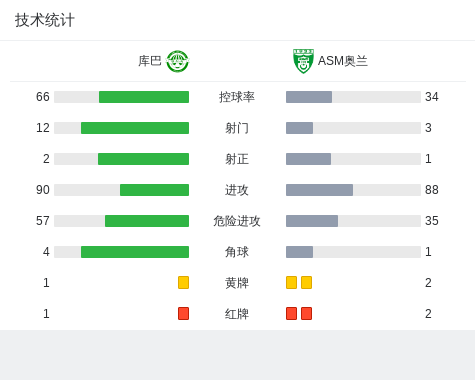The height and width of the screenshot is (380, 475).
Task: Select the 技术统计 heading
Action: [45, 20]
